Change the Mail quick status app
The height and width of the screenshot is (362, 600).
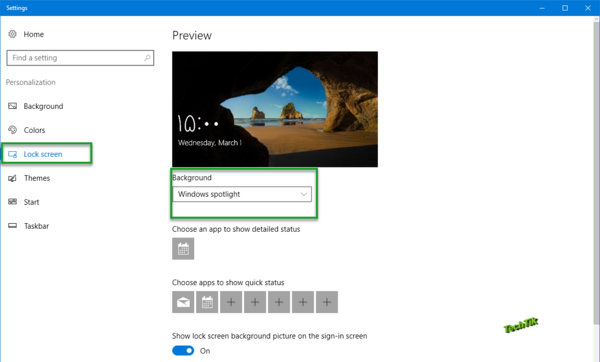(183, 302)
